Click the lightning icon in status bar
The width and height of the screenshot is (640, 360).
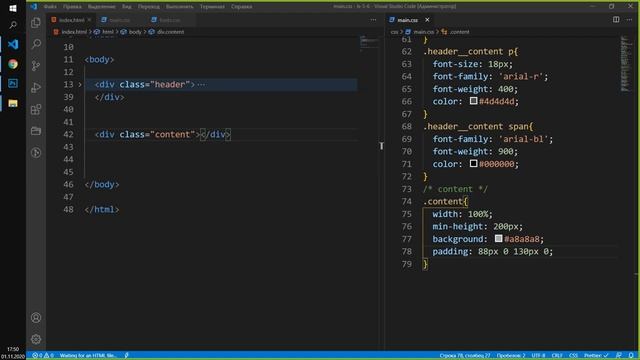[127, 356]
